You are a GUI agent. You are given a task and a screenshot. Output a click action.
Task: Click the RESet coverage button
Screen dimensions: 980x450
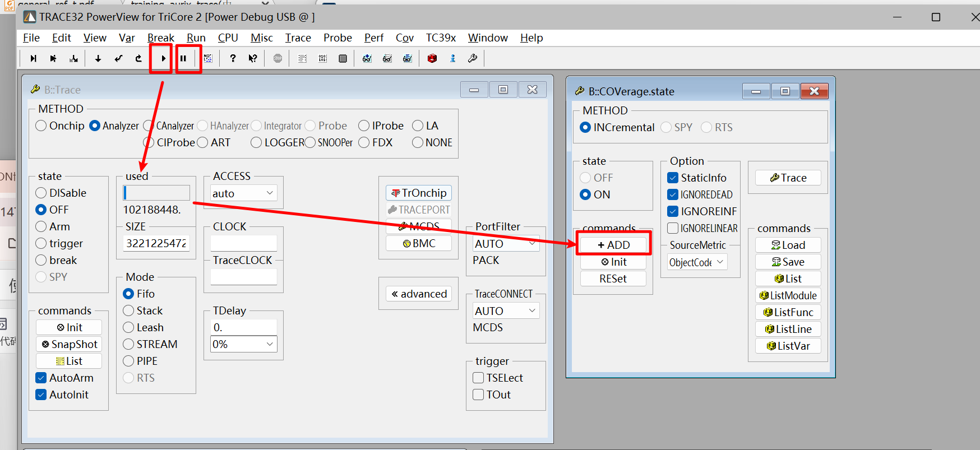tap(613, 279)
